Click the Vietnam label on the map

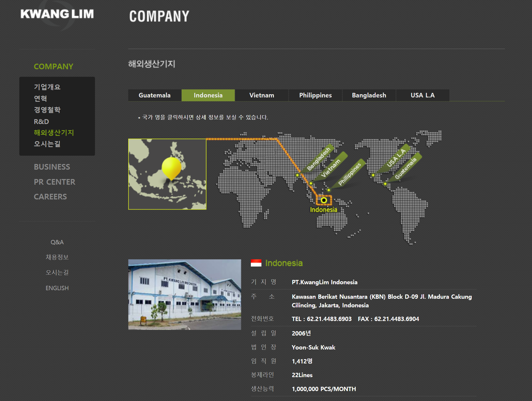(331, 168)
